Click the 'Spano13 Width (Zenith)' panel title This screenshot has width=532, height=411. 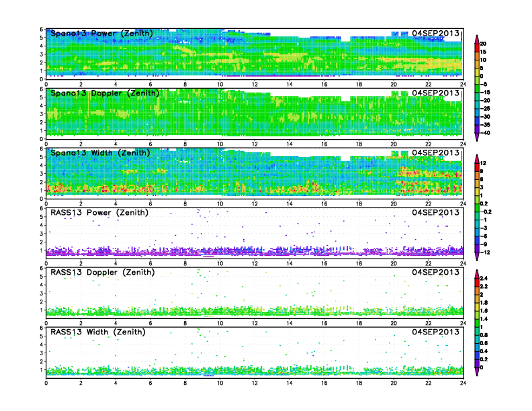pos(100,153)
